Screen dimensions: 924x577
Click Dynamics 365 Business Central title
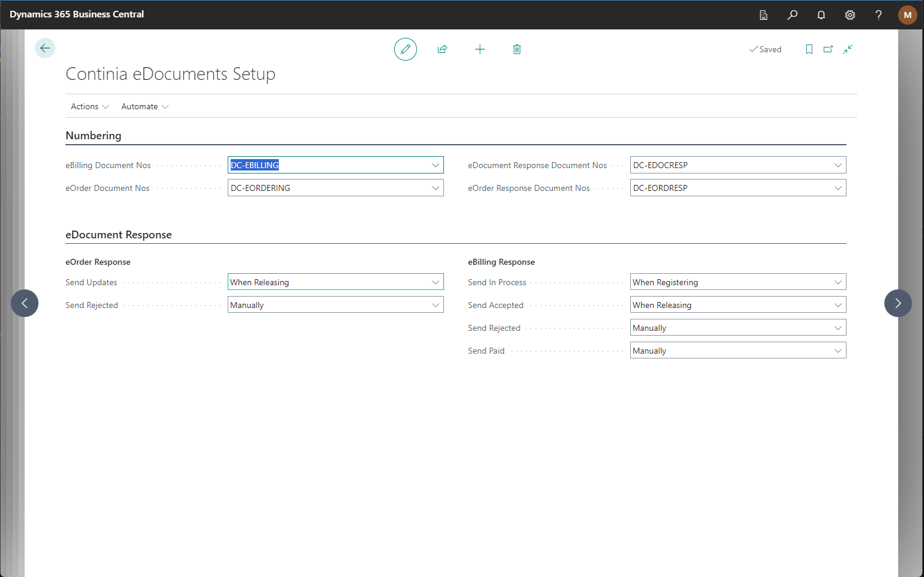77,14
